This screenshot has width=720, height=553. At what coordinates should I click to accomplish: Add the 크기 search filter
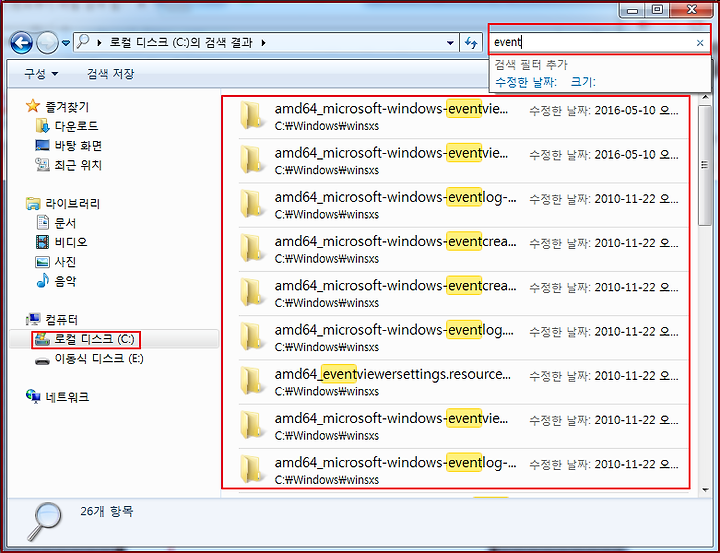point(583,82)
